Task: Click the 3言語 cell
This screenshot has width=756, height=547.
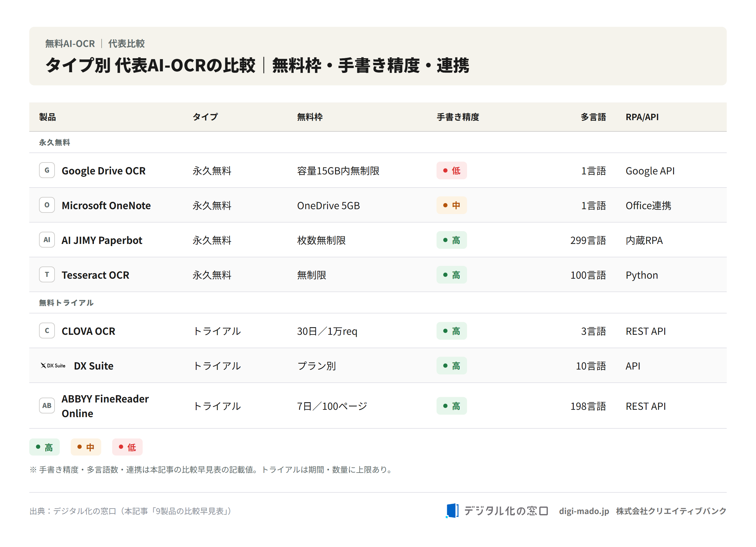Action: (593, 331)
